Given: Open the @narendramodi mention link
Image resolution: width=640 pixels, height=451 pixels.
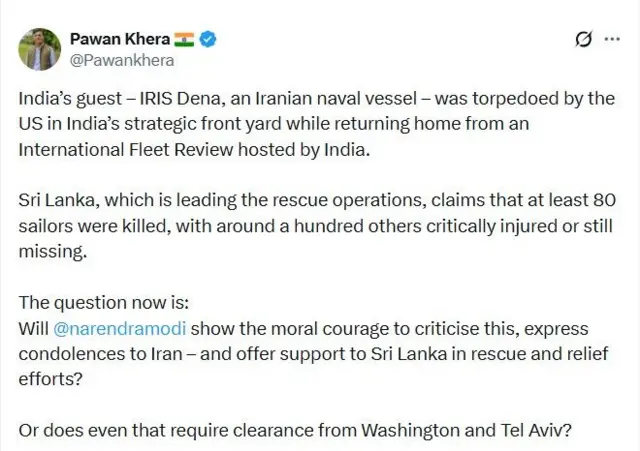Looking at the screenshot, I should (x=123, y=328).
